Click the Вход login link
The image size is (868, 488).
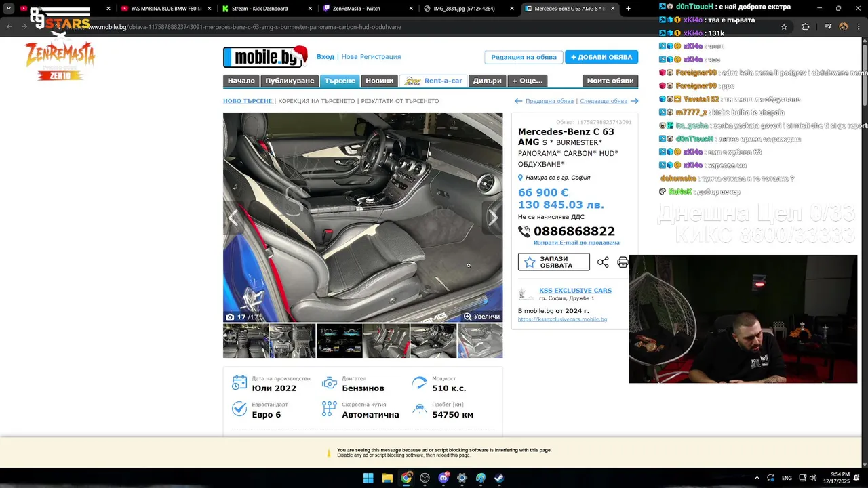[325, 57]
